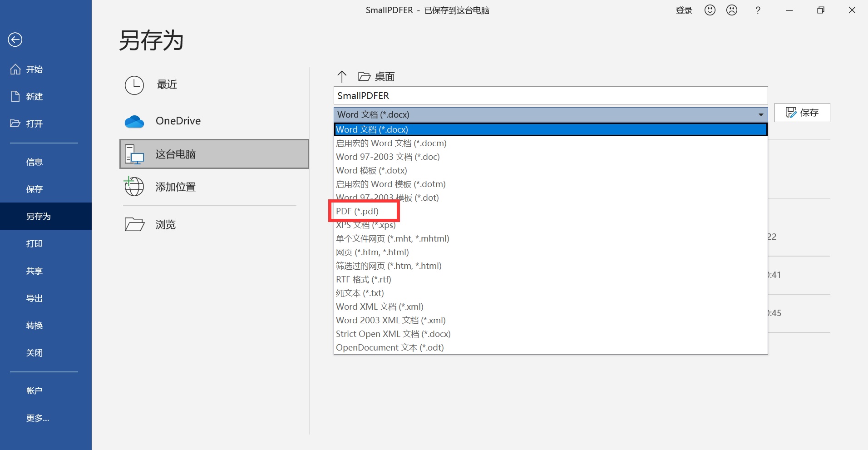
Task: Open 信息 info page in sidebar
Action: tap(35, 162)
